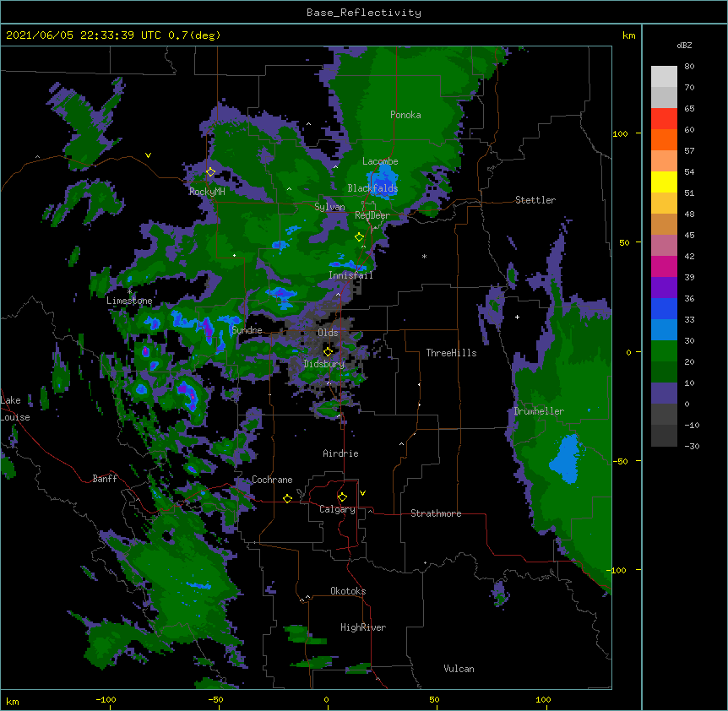Click the Didsbury town label
Screen dimensions: 728x711
[x=324, y=364]
